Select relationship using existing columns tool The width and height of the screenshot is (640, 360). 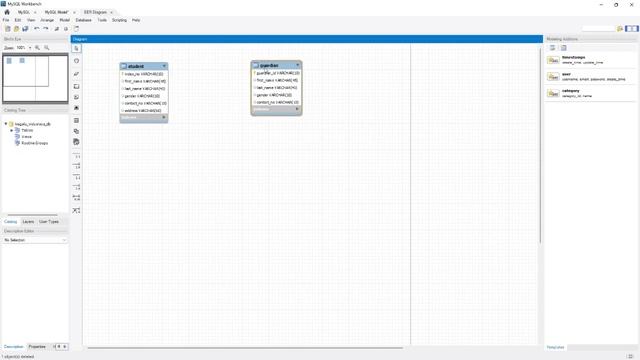pyautogui.click(x=76, y=211)
